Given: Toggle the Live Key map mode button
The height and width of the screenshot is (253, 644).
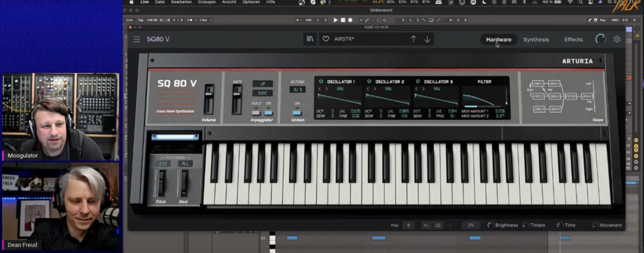Looking at the screenshot, I should point(603,20).
